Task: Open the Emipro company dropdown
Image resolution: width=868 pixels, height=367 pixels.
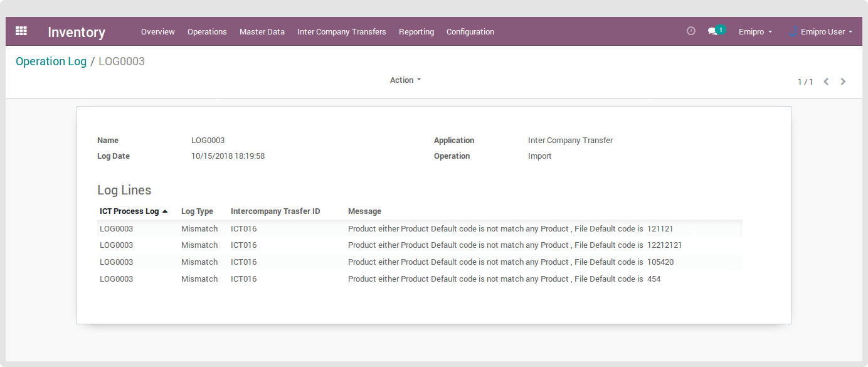Action: (x=755, y=32)
